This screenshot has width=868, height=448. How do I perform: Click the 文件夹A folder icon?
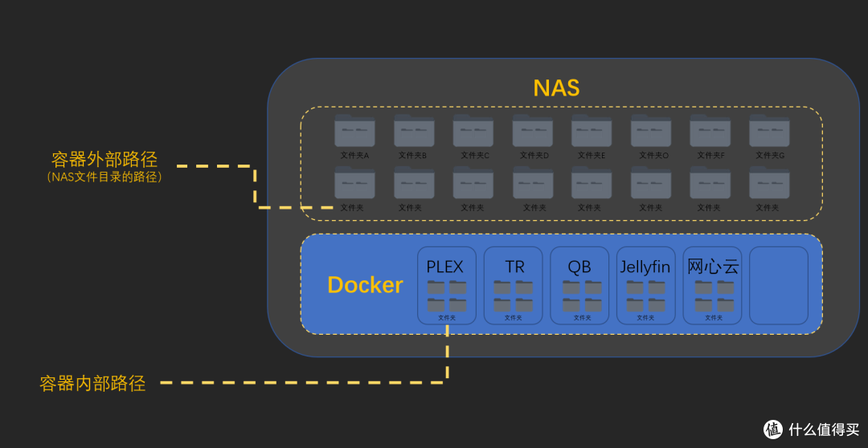click(x=354, y=131)
